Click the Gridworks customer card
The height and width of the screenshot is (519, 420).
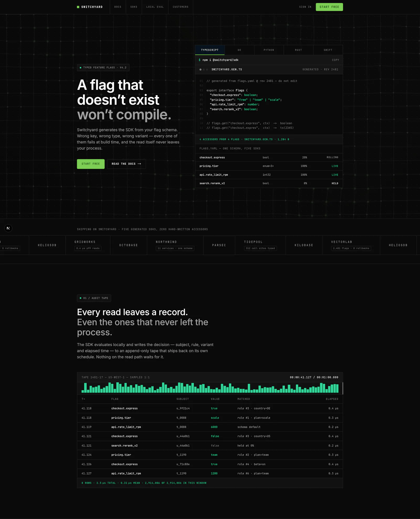pyautogui.click(x=88, y=245)
